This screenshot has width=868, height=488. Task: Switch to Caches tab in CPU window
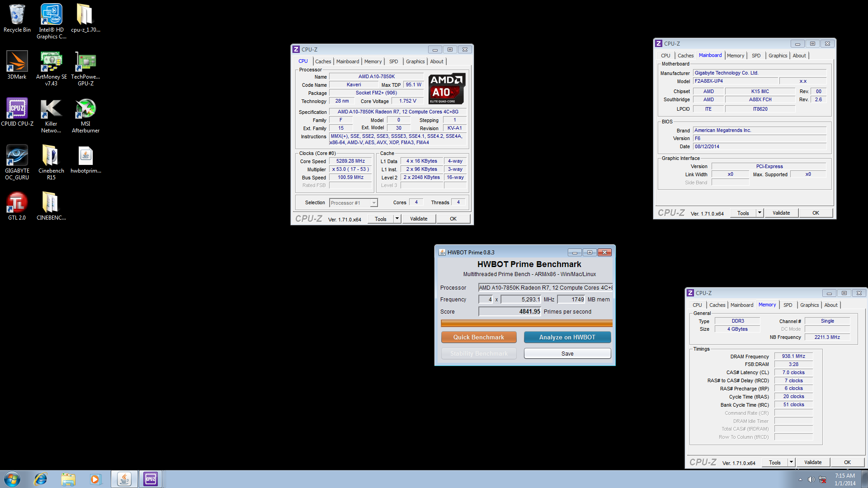pos(323,61)
